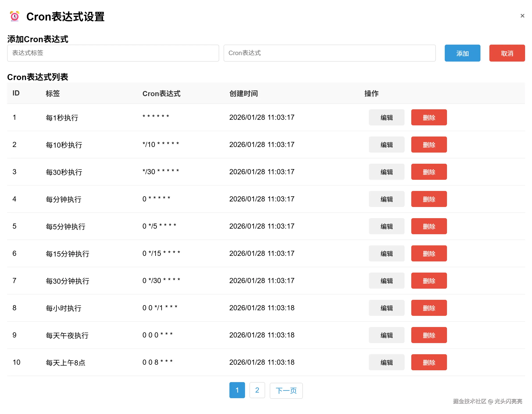Edit the 每小时执行 entry
532x414 pixels.
point(386,308)
